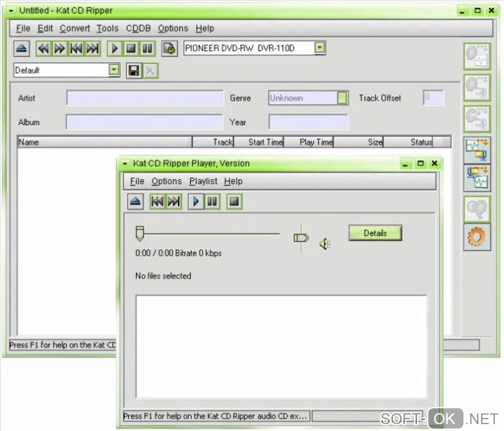The width and height of the screenshot is (504, 431).
Task: Skip to previous track in Player window
Action: click(x=158, y=202)
